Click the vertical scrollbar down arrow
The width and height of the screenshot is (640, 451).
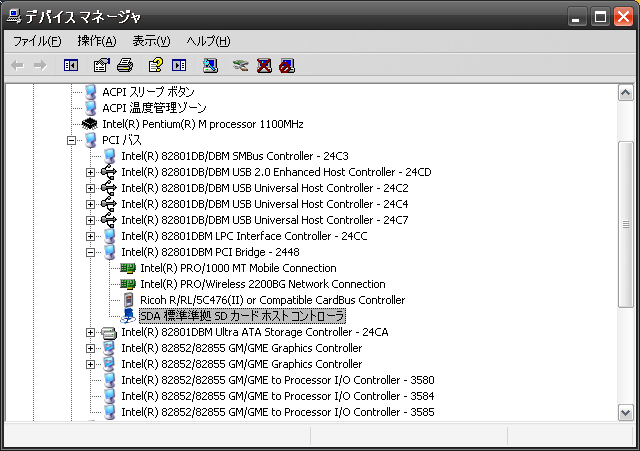click(x=625, y=412)
